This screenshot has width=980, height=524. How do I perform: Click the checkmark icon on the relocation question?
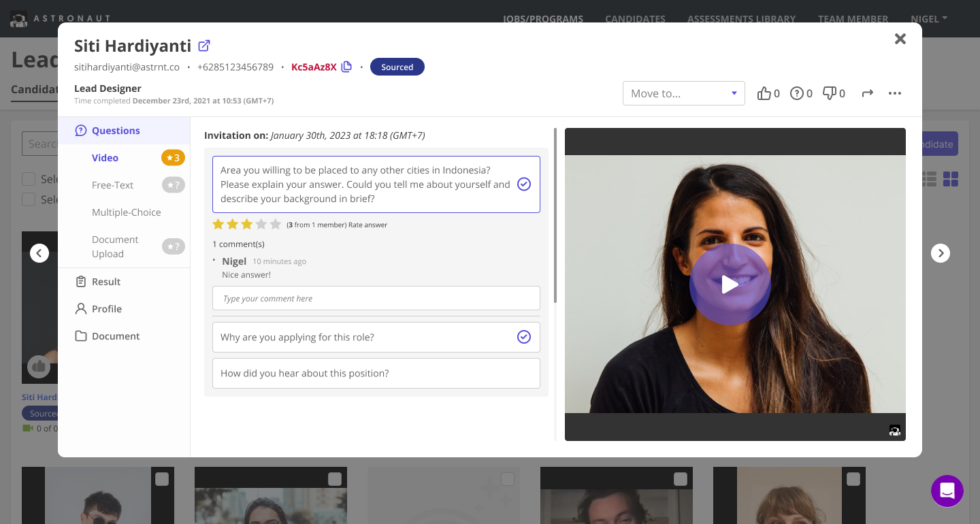pyautogui.click(x=524, y=184)
